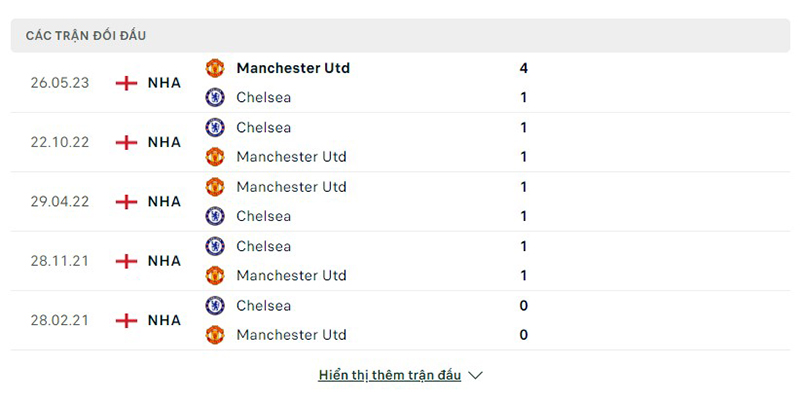Open bold Manchester Utd team name link

(x=293, y=68)
